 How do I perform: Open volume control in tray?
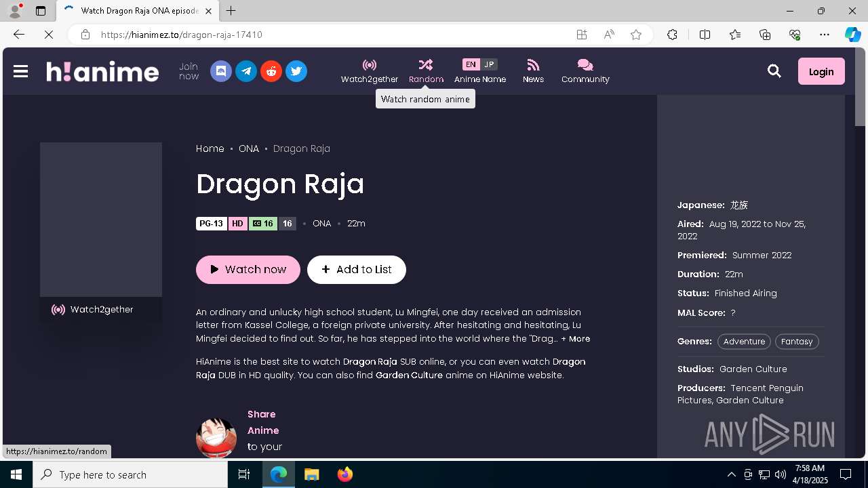pos(780,474)
